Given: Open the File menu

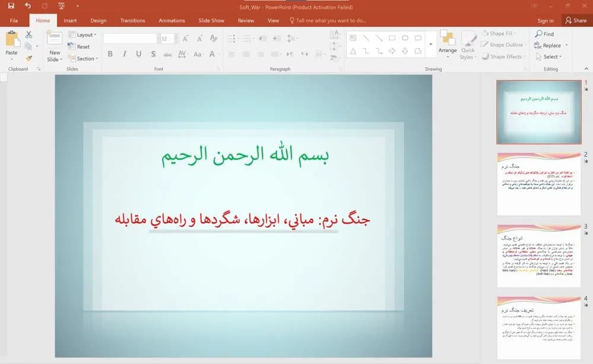Looking at the screenshot, I should [14, 20].
